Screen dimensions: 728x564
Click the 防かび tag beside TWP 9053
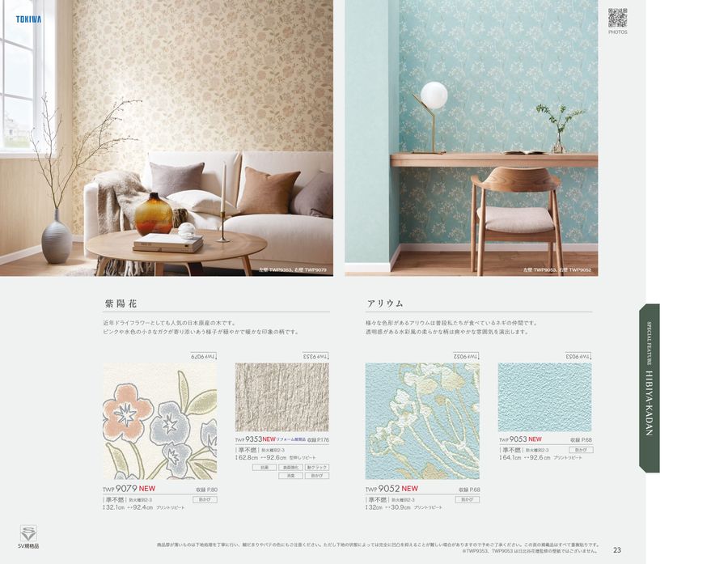pos(581,450)
